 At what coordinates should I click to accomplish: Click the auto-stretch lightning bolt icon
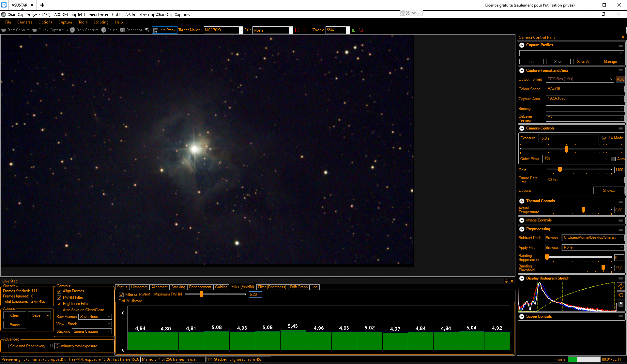[621, 286]
